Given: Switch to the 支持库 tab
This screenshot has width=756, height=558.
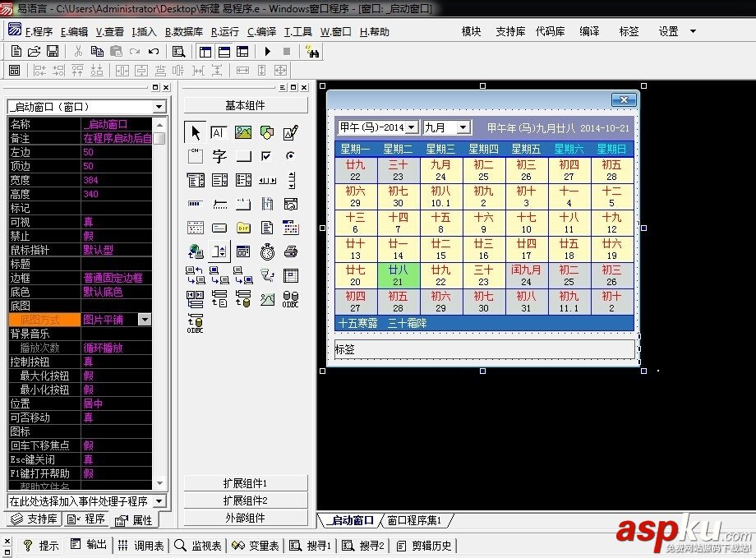Looking at the screenshot, I should [x=35, y=519].
